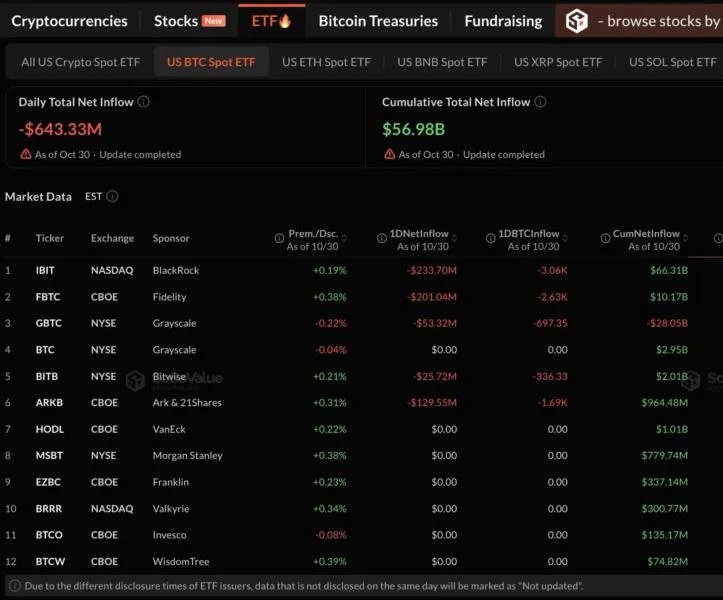Open the BTCO ticker row

(49, 535)
